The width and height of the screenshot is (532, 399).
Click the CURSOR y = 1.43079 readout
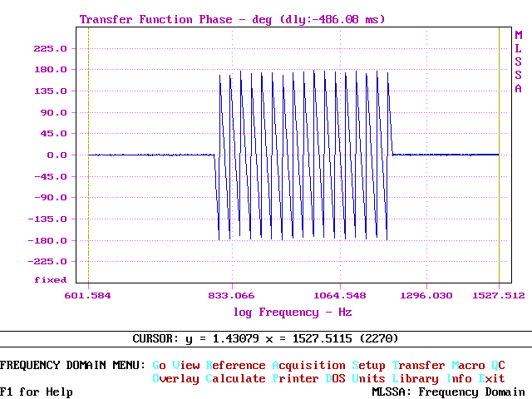click(x=195, y=339)
